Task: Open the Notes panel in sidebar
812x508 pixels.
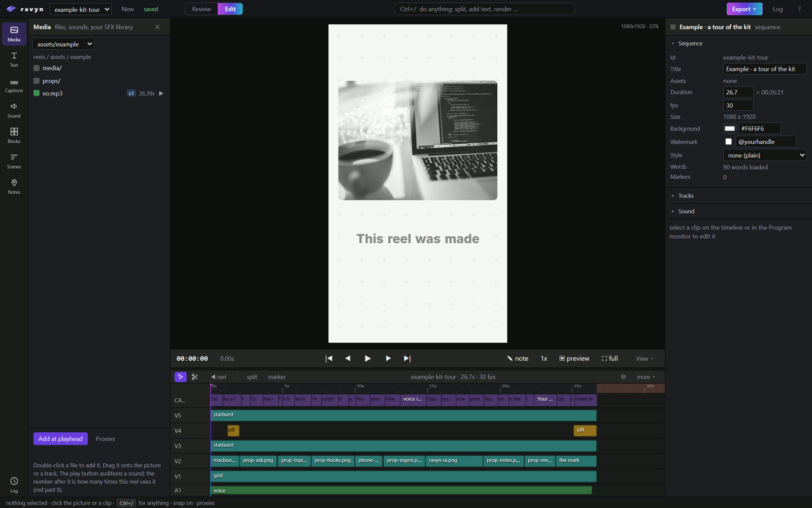Action: 14,186
